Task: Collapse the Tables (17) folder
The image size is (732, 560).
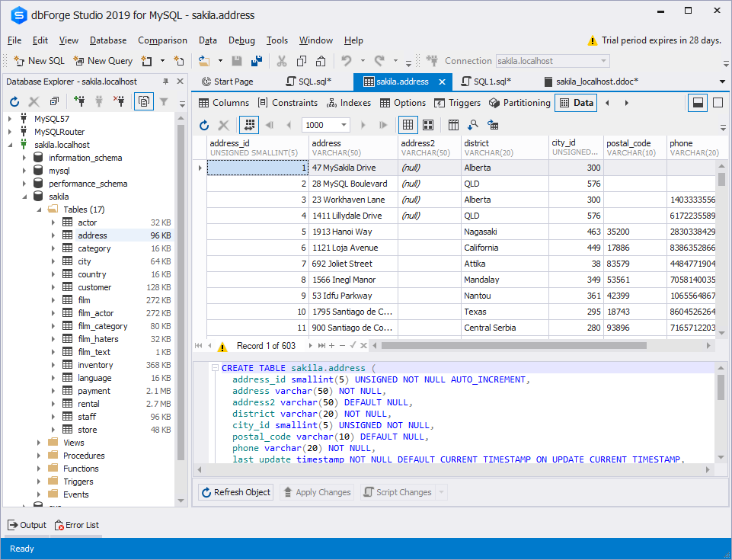Action: point(39,210)
